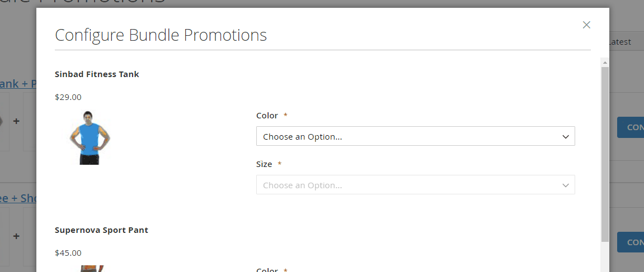Select the Sinbad Fitness Tank product image
Screen dimensions: 644x272
point(90,137)
